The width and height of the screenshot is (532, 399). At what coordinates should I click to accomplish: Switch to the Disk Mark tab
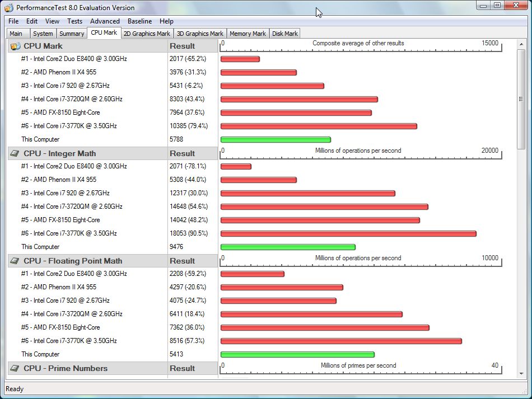(x=284, y=34)
